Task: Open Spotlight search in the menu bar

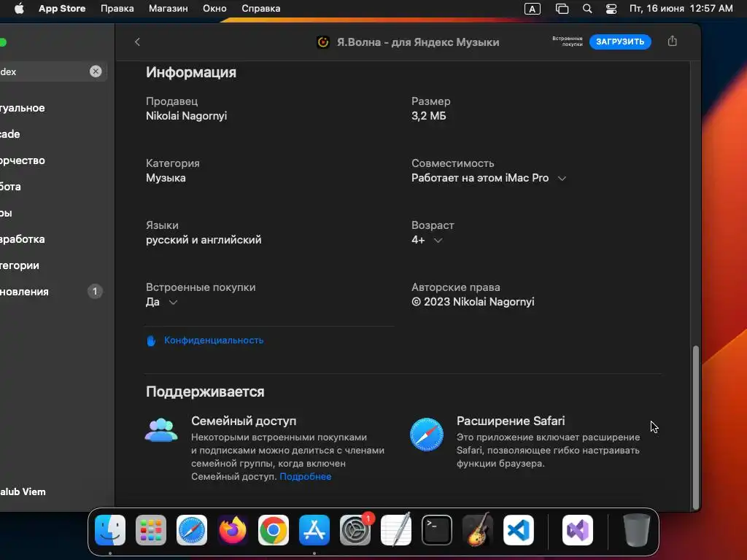Action: 587,9
